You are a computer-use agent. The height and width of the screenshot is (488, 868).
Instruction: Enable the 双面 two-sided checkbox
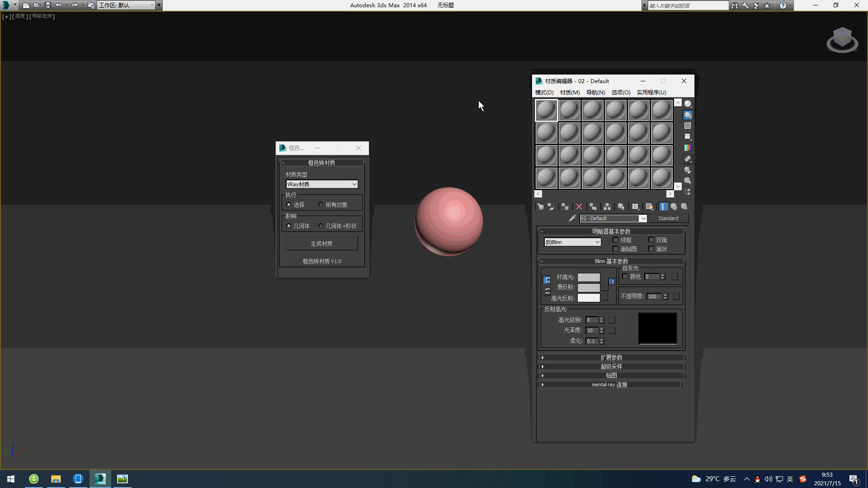(x=651, y=240)
